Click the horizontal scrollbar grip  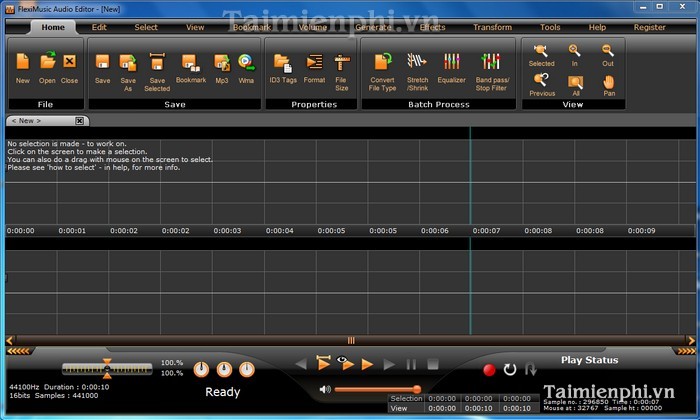coord(351,341)
